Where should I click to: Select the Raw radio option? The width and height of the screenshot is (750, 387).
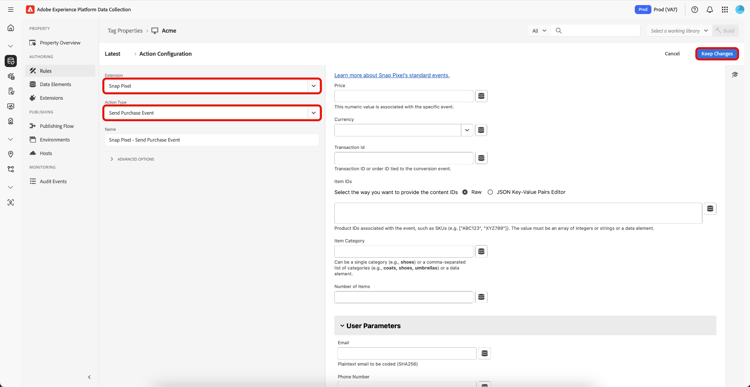[x=465, y=192]
